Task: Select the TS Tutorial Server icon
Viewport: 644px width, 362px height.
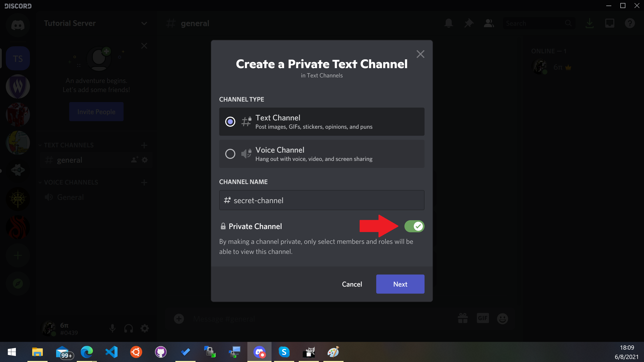Action: pos(18,58)
